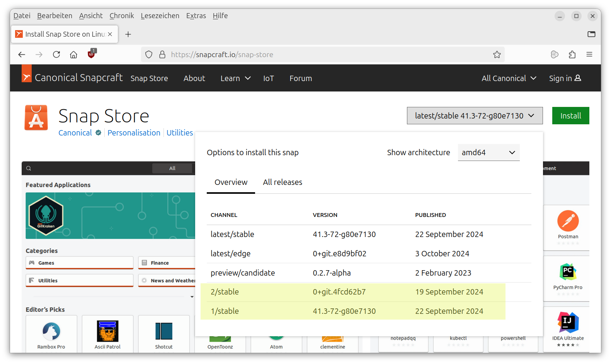This screenshot has height=364, width=611.
Task: Open the Firefox hamburger menu
Action: pyautogui.click(x=589, y=54)
